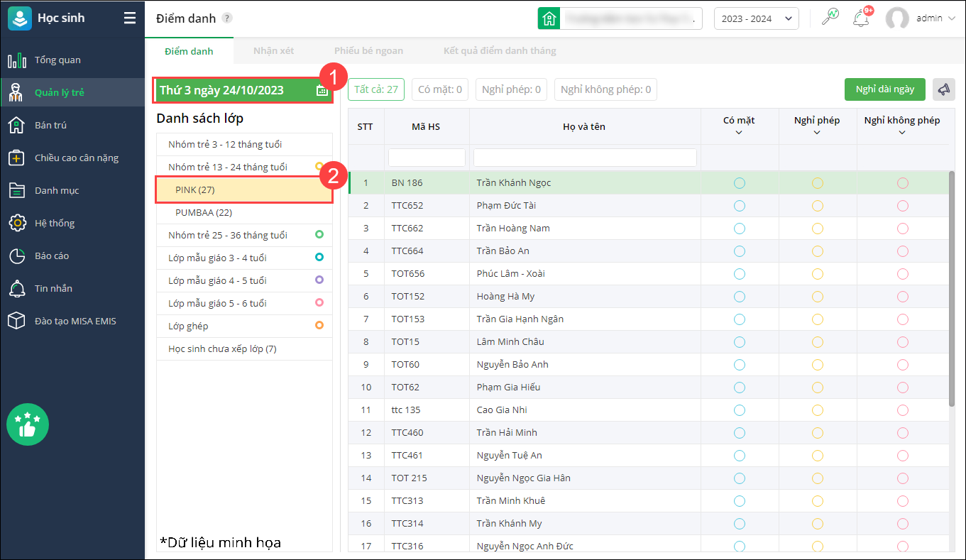
Task: Mark Lâm Minh Châu as Nghỉ phép
Action: click(818, 342)
